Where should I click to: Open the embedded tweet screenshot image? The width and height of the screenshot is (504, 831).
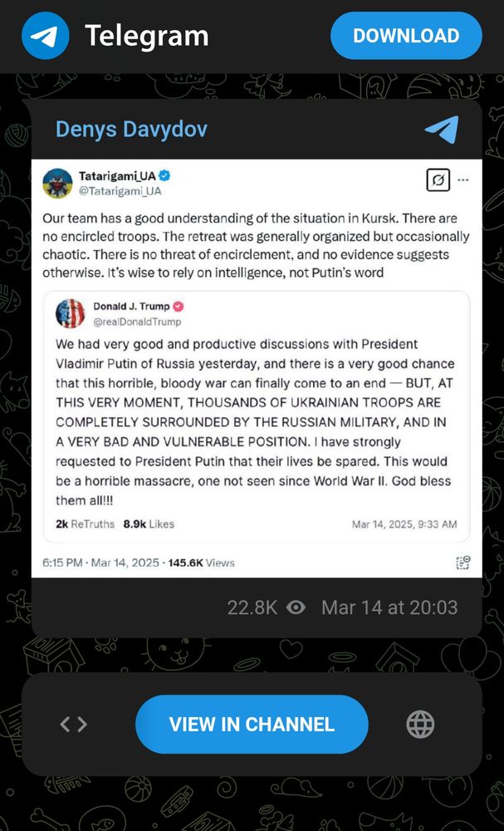(x=257, y=368)
